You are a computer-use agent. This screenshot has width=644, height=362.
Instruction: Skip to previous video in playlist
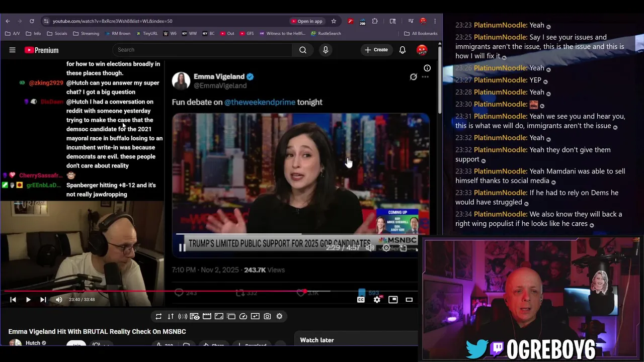(13, 300)
